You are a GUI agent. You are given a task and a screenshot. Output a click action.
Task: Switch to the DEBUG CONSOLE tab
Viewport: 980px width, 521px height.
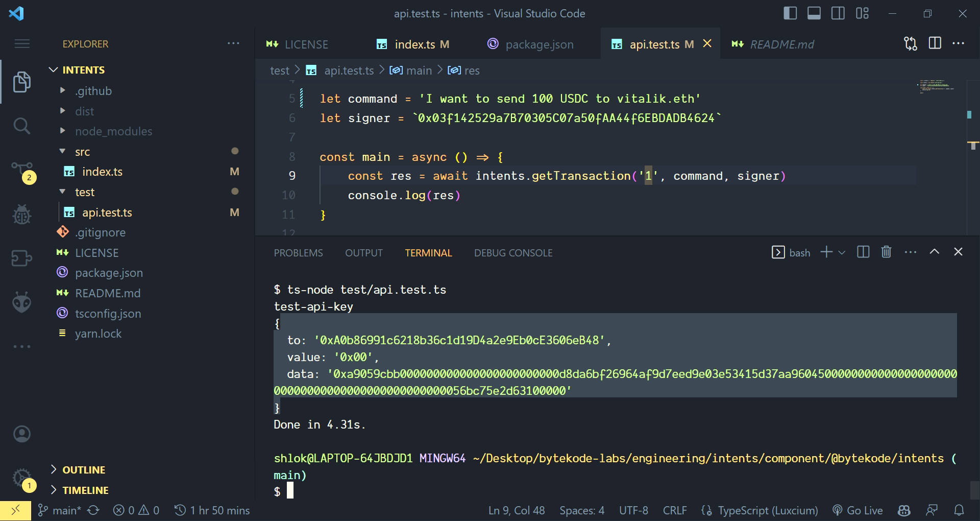(513, 253)
